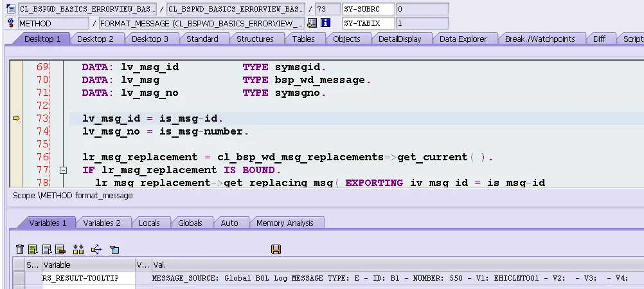Open the Standard tab

point(202,39)
